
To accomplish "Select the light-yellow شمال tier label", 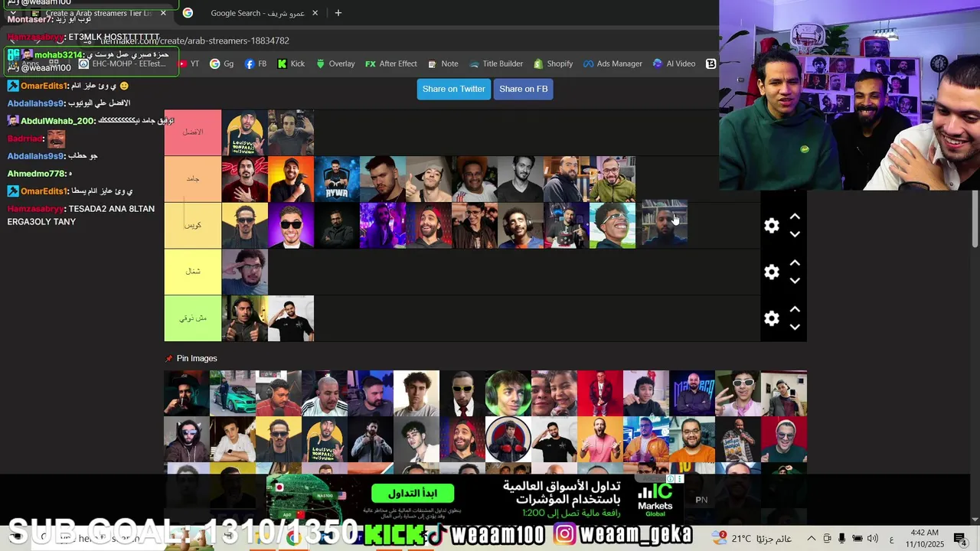I will click(193, 272).
